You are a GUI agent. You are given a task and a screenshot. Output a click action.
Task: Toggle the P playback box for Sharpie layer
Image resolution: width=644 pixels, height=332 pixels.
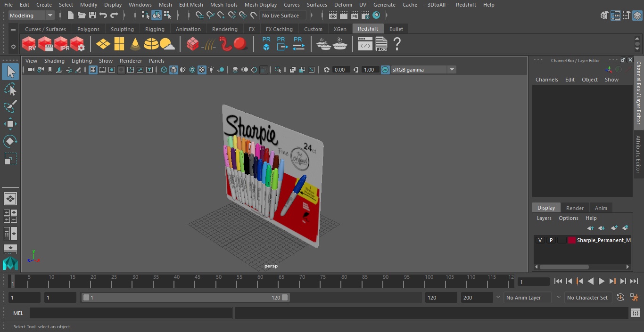[551, 240]
